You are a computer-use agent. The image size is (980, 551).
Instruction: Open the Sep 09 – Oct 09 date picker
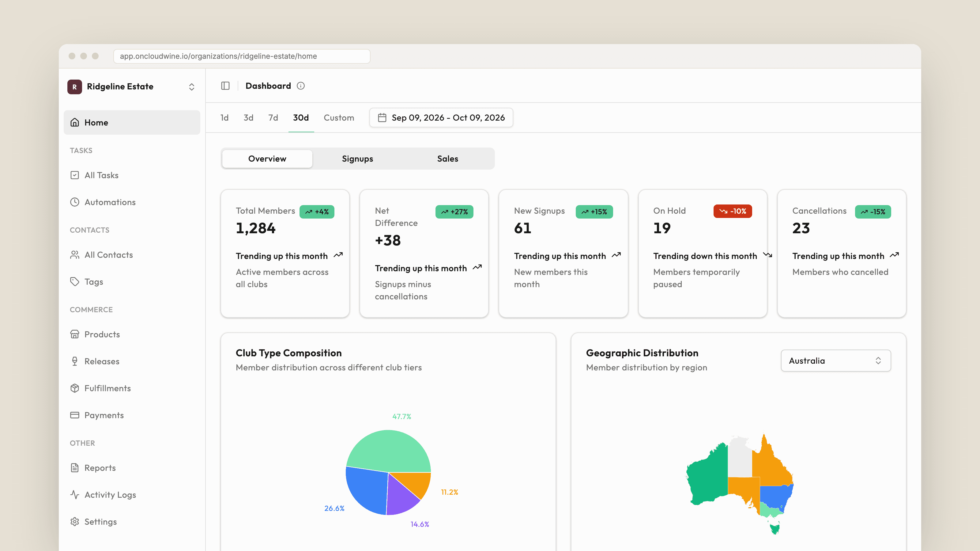point(441,118)
